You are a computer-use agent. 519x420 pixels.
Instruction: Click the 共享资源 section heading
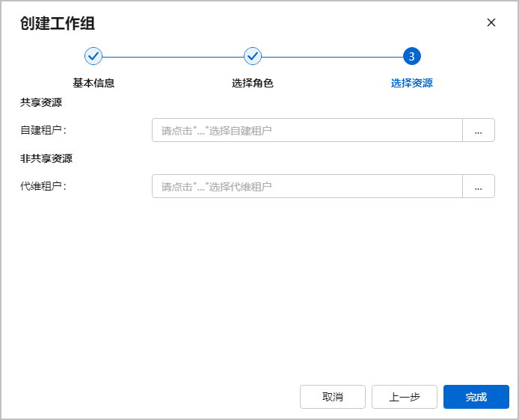point(41,102)
